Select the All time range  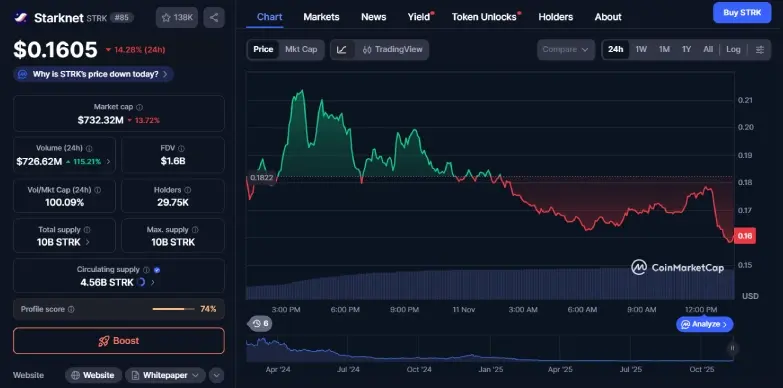point(708,49)
